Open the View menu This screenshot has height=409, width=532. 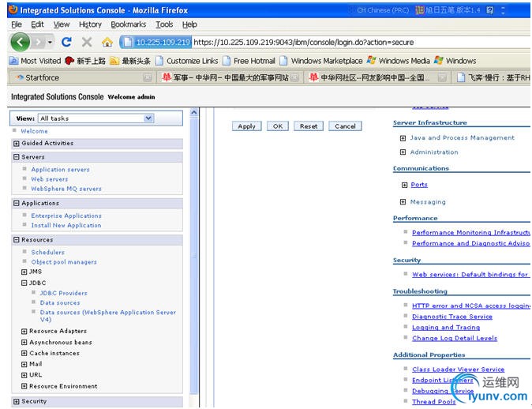point(62,24)
